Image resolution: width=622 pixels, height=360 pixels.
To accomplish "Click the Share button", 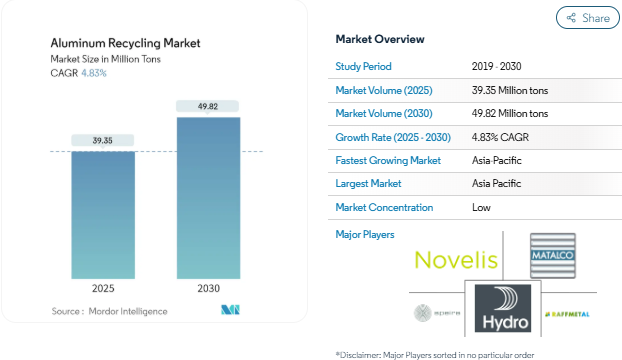I will pos(587,18).
